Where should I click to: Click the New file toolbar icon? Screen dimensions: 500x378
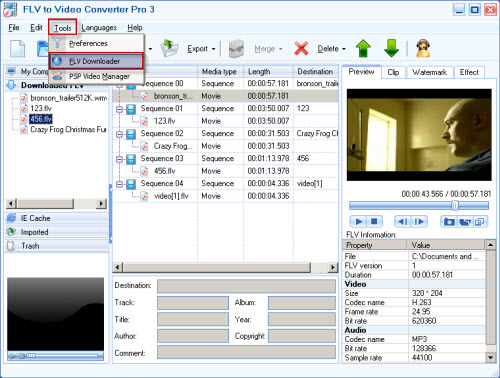(17, 49)
